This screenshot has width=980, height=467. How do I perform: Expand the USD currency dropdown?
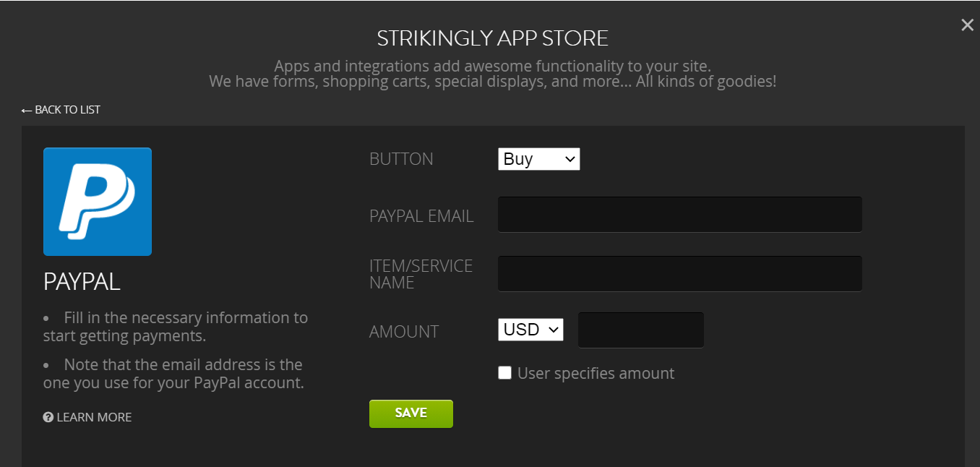pyautogui.click(x=530, y=330)
